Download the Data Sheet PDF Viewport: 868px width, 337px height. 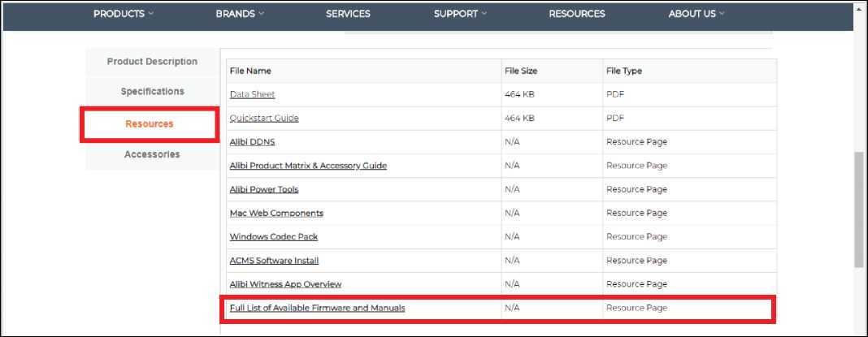click(x=252, y=95)
